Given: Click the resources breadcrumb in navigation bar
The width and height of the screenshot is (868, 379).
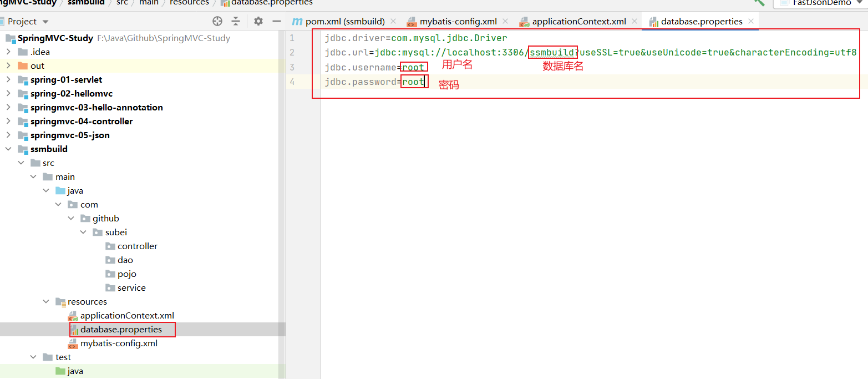Looking at the screenshot, I should point(190,2).
